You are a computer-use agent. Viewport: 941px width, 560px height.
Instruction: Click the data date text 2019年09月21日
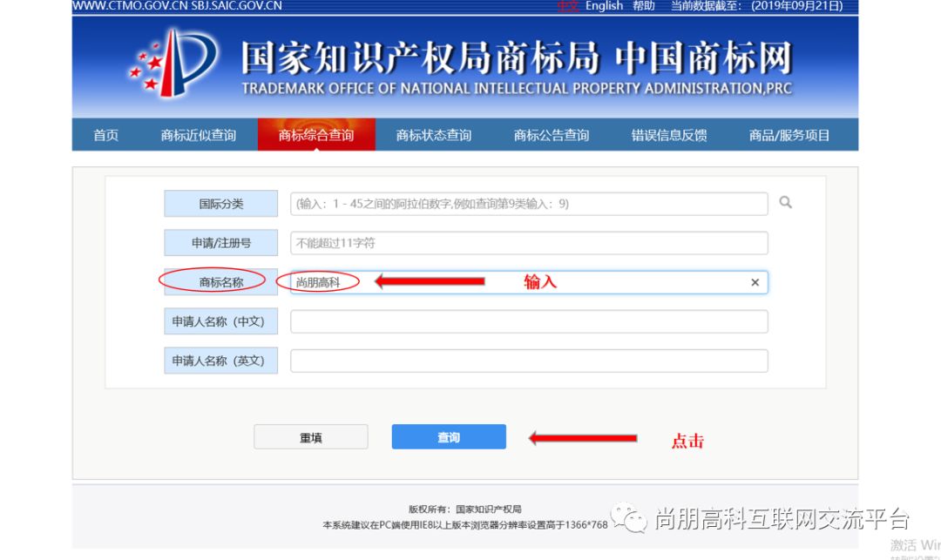point(797,6)
